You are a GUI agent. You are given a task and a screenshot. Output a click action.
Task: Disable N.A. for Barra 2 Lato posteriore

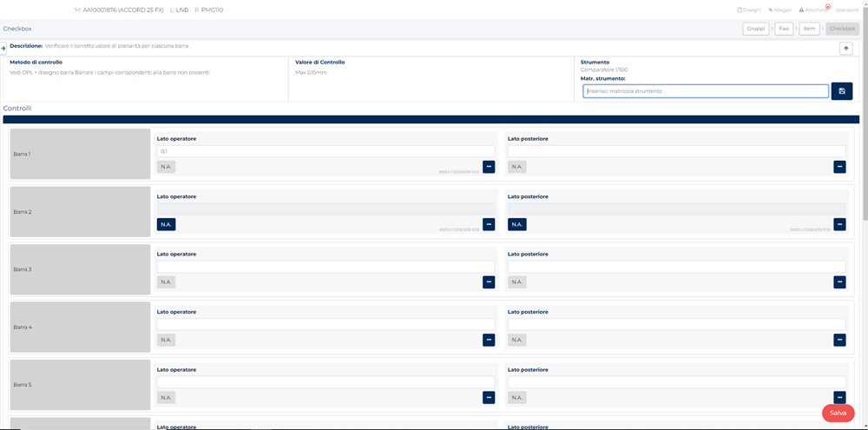(x=516, y=224)
